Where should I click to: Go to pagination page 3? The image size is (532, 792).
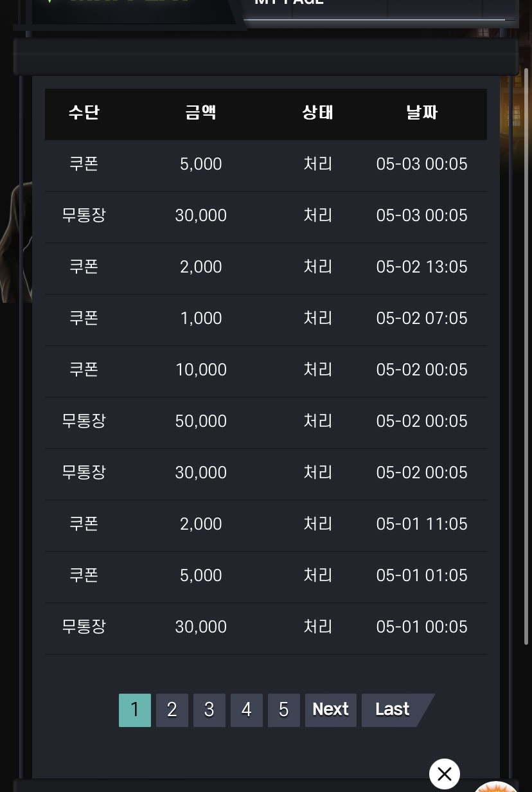209,710
